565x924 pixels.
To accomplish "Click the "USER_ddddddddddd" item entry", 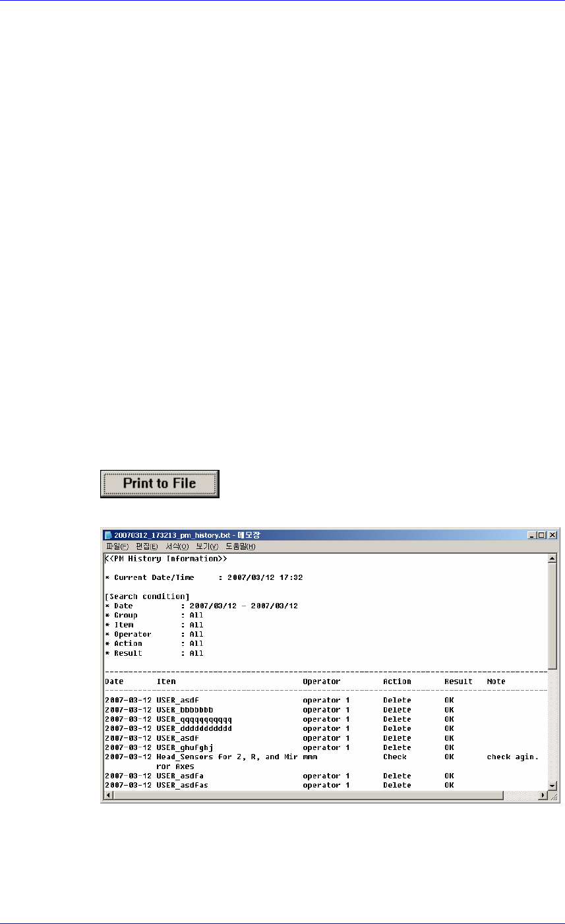I will coord(194,728).
